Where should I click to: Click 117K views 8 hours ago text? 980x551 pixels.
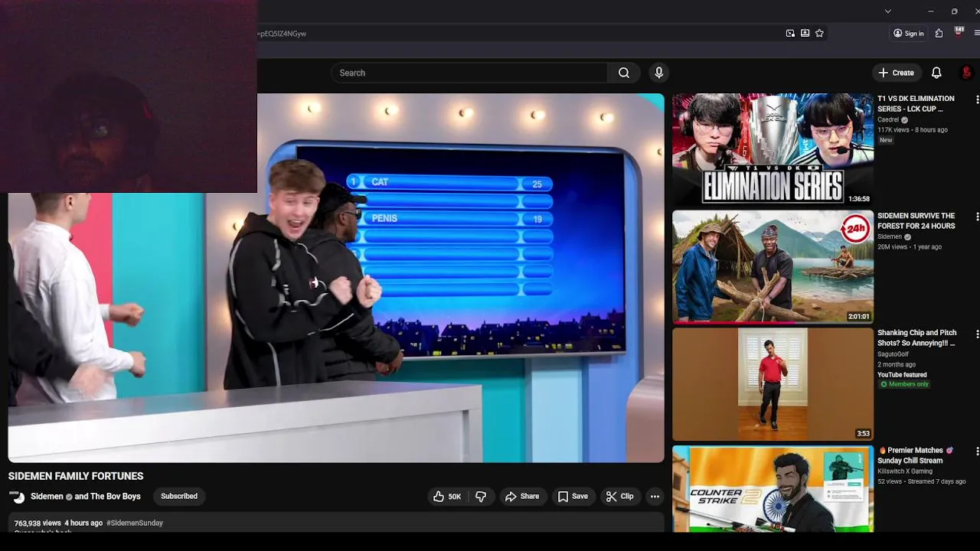913,130
